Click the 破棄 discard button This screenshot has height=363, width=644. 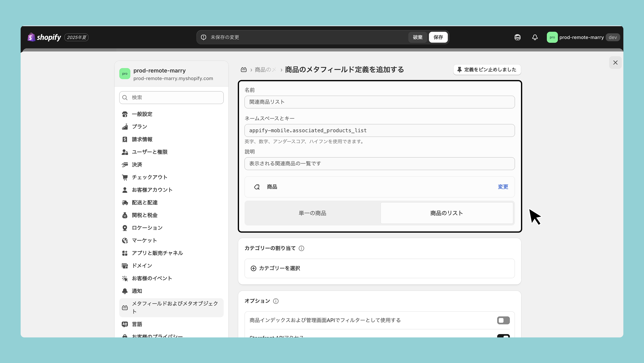(x=418, y=37)
